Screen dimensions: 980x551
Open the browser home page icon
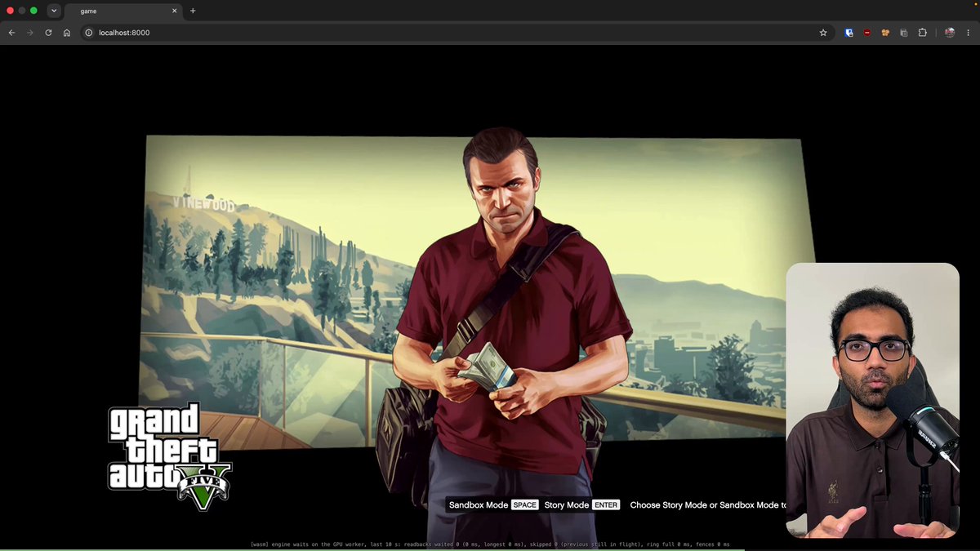tap(67, 33)
